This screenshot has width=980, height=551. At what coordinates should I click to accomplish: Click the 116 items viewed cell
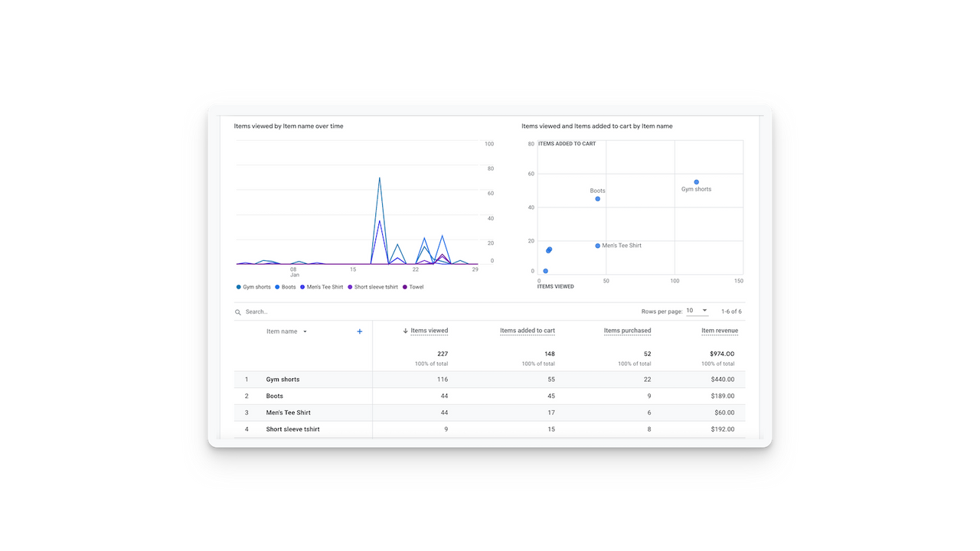coord(443,380)
